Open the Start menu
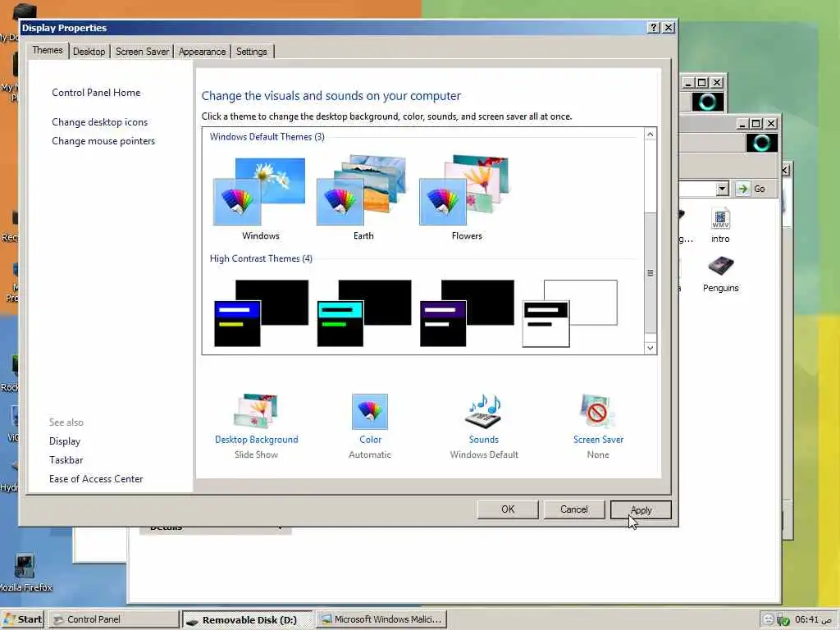 coord(22,619)
